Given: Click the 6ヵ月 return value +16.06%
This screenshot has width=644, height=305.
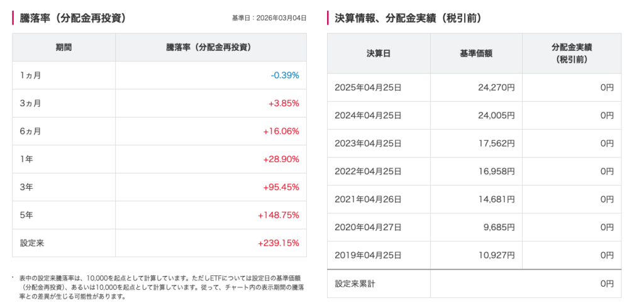Looking at the screenshot, I should (281, 131).
